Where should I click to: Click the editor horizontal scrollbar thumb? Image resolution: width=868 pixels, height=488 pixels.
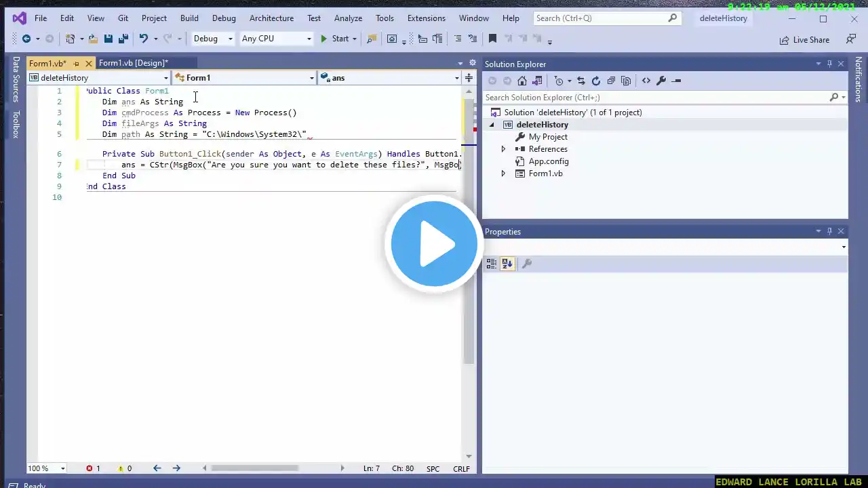tap(254, 468)
